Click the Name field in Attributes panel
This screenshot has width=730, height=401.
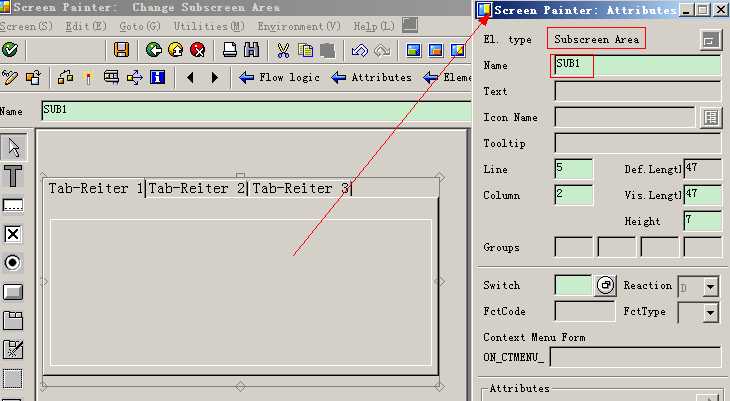click(636, 66)
